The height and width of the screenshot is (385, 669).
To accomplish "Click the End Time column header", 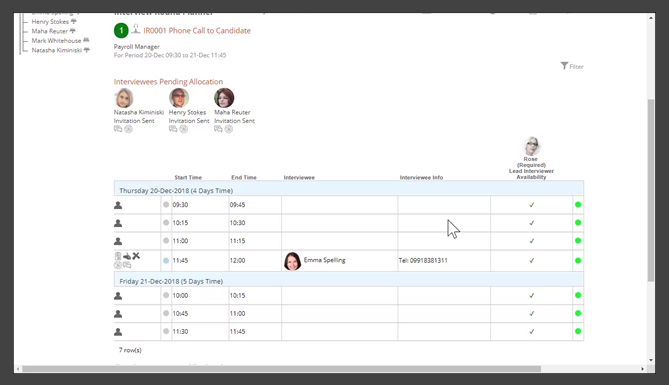I will [244, 177].
